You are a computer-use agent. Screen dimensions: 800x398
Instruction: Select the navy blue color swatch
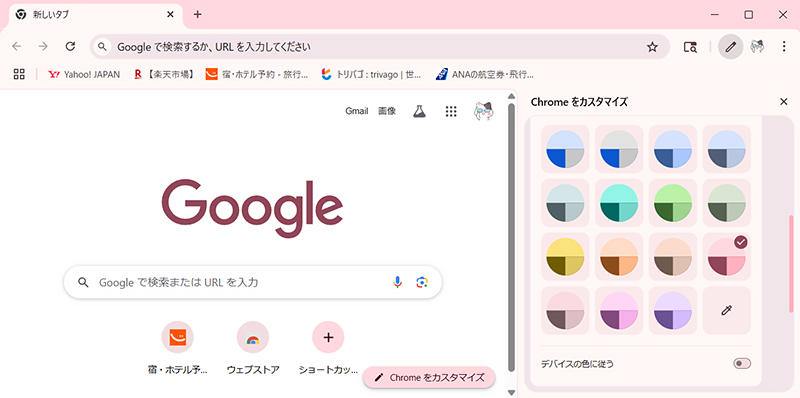tap(672, 149)
